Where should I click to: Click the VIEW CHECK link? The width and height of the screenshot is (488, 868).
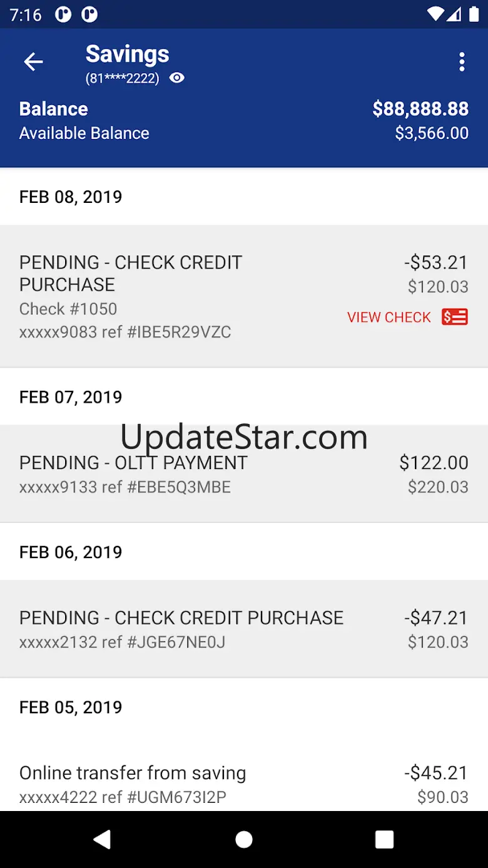tap(389, 318)
